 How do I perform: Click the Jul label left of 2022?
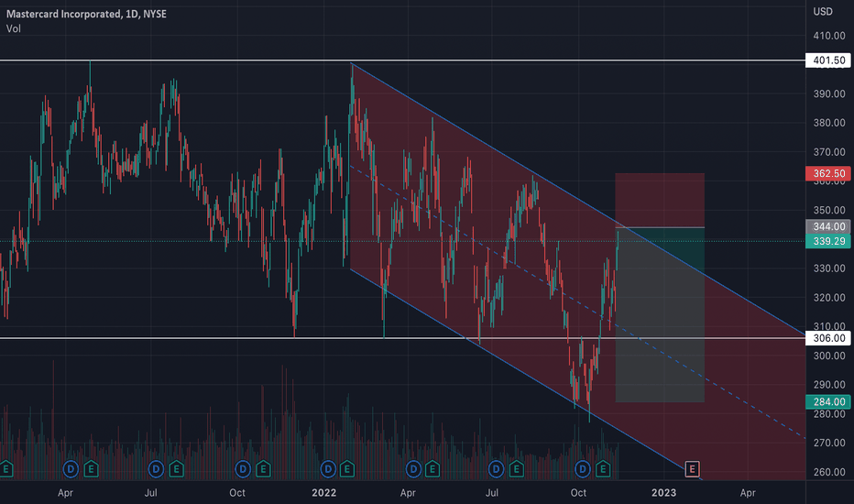point(151,493)
